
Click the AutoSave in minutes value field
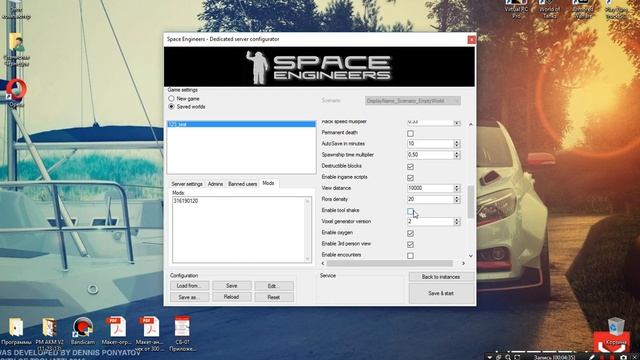click(x=431, y=144)
